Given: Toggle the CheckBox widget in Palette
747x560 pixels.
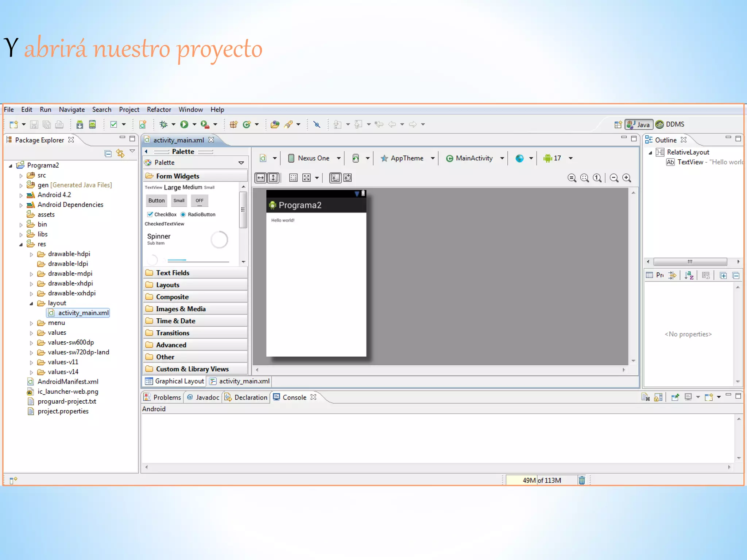Looking at the screenshot, I should (x=161, y=214).
